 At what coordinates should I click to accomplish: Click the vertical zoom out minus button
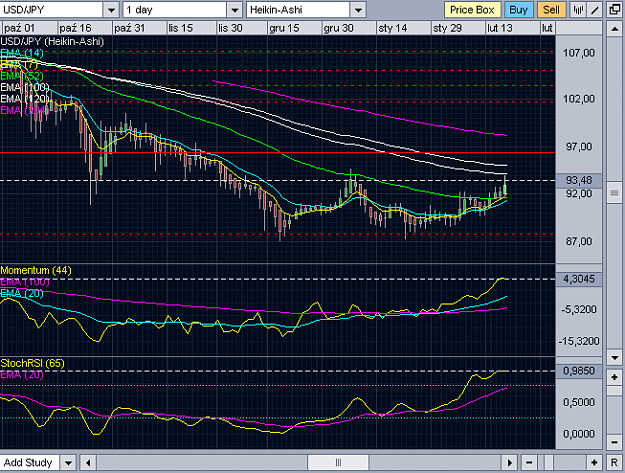[x=614, y=442]
